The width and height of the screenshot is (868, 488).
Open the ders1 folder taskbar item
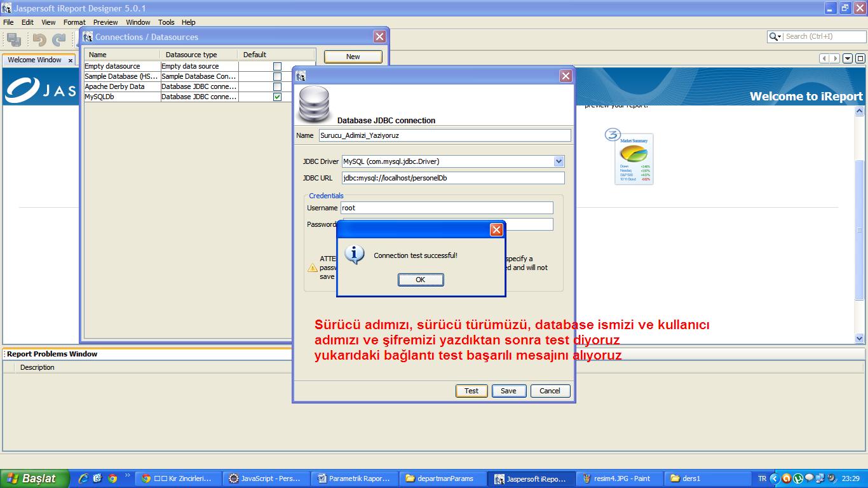click(x=709, y=478)
